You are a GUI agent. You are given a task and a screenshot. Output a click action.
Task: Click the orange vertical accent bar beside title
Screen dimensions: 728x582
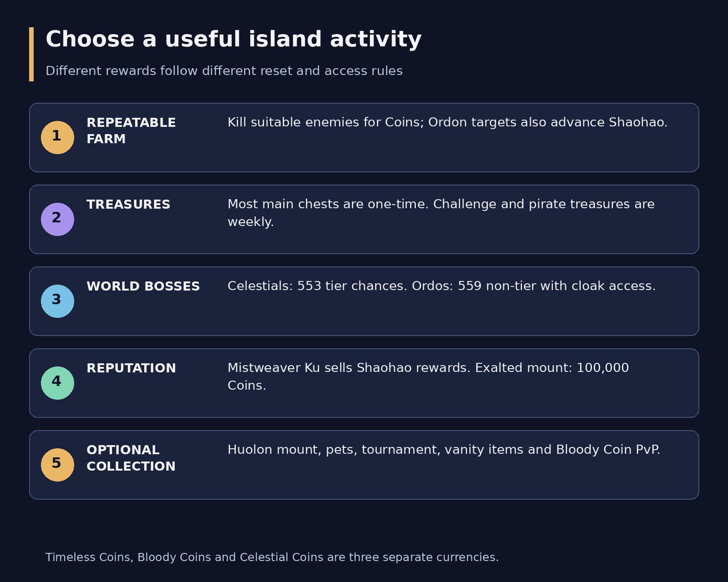point(31,54)
